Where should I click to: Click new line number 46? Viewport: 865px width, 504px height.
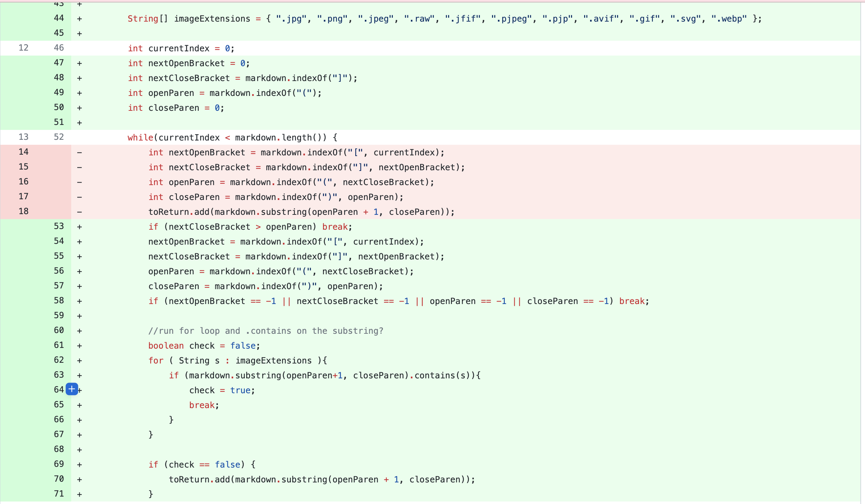coord(59,48)
